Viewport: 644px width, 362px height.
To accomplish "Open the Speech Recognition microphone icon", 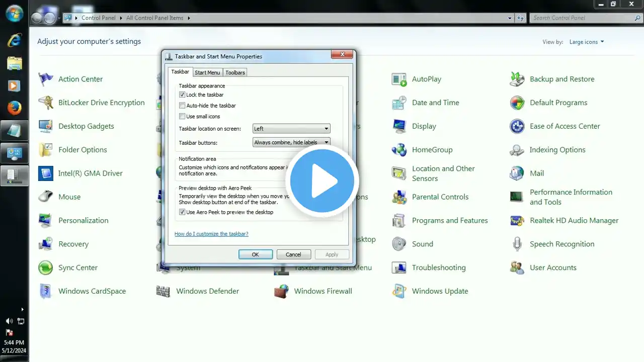I will [517, 244].
